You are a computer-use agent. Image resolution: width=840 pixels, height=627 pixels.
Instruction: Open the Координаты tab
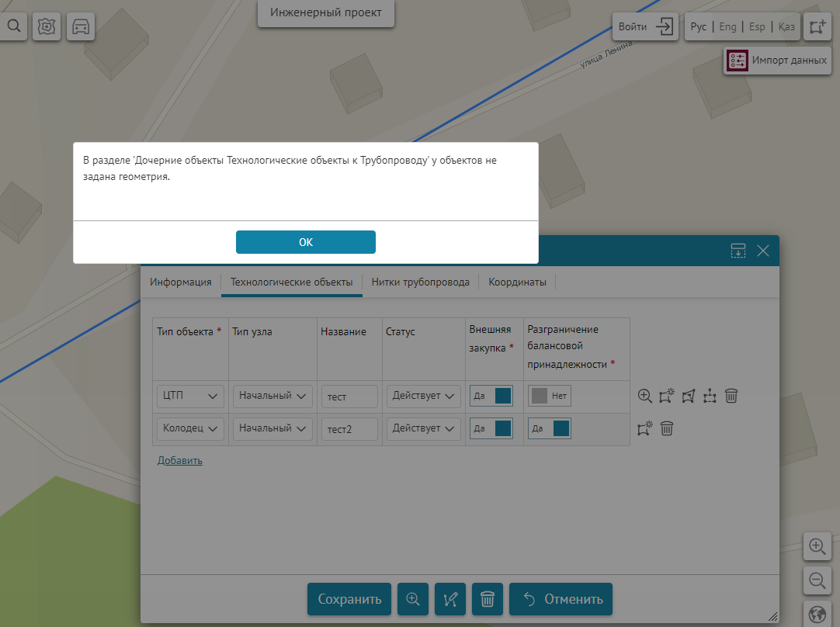[x=517, y=282]
